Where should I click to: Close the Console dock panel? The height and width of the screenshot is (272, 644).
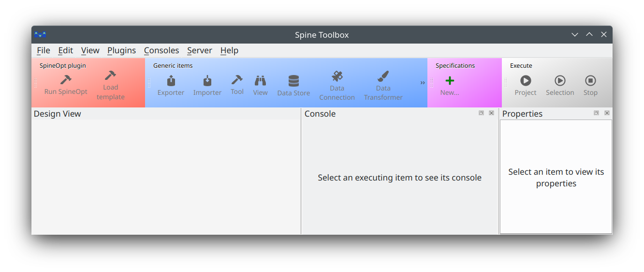coord(491,113)
